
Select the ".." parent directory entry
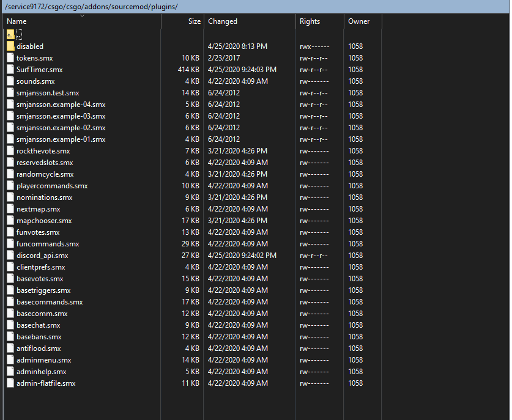(x=20, y=34)
